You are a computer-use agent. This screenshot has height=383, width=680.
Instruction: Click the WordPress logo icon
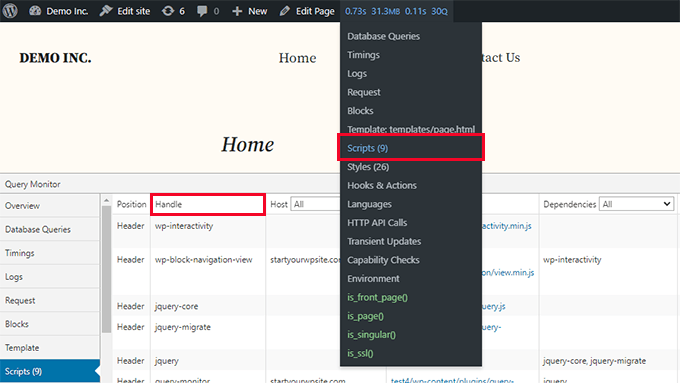pyautogui.click(x=10, y=11)
